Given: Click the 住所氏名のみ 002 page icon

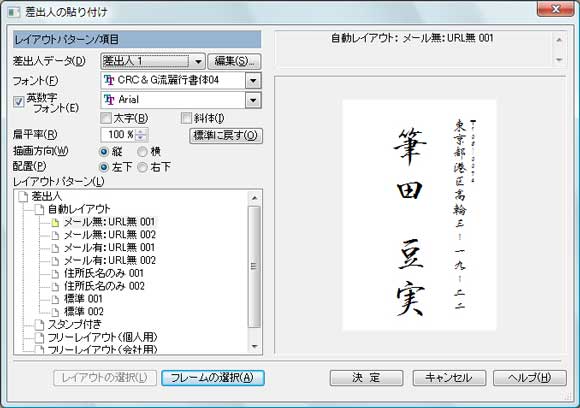Looking at the screenshot, I should 55,286.
